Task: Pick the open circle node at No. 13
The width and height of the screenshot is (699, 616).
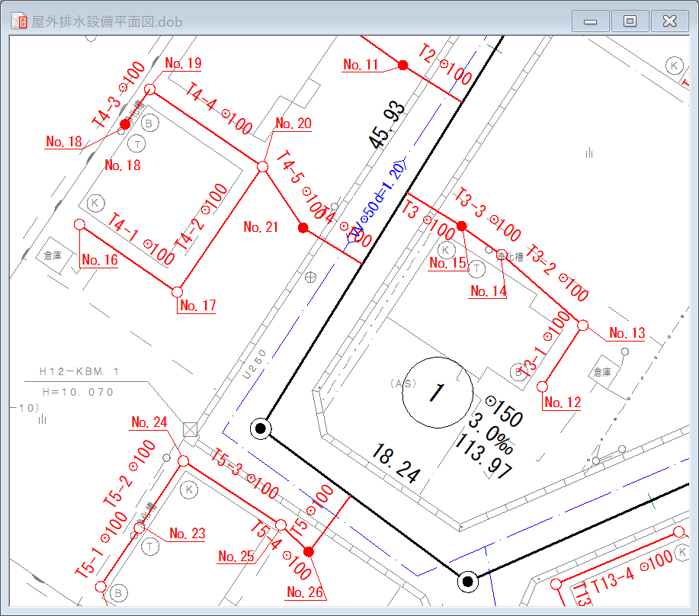Action: point(582,326)
